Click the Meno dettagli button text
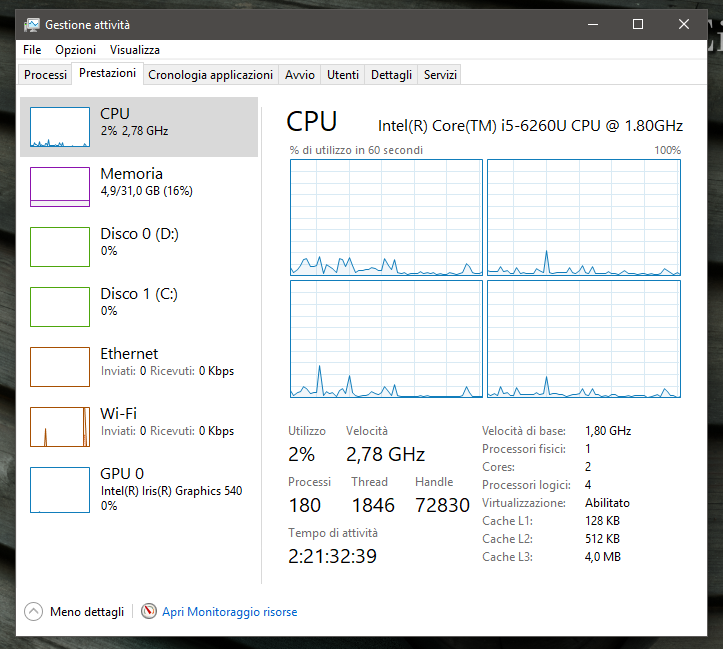 (x=87, y=612)
